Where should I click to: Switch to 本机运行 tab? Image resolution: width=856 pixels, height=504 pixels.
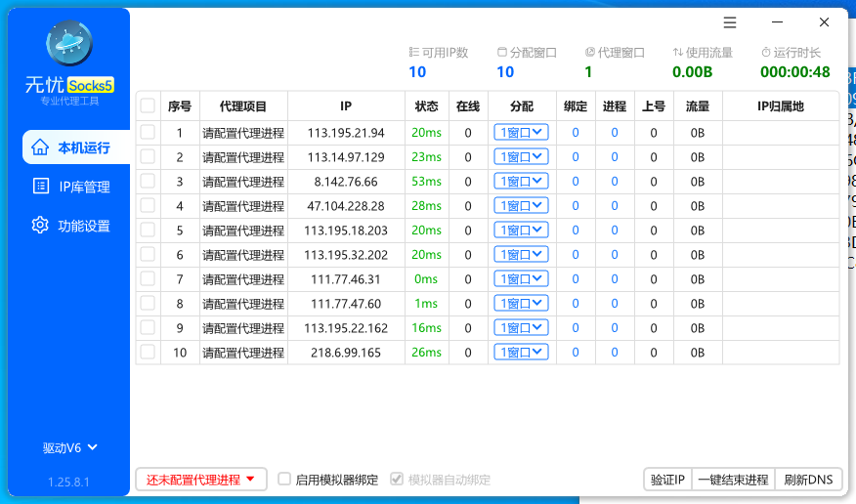click(76, 147)
